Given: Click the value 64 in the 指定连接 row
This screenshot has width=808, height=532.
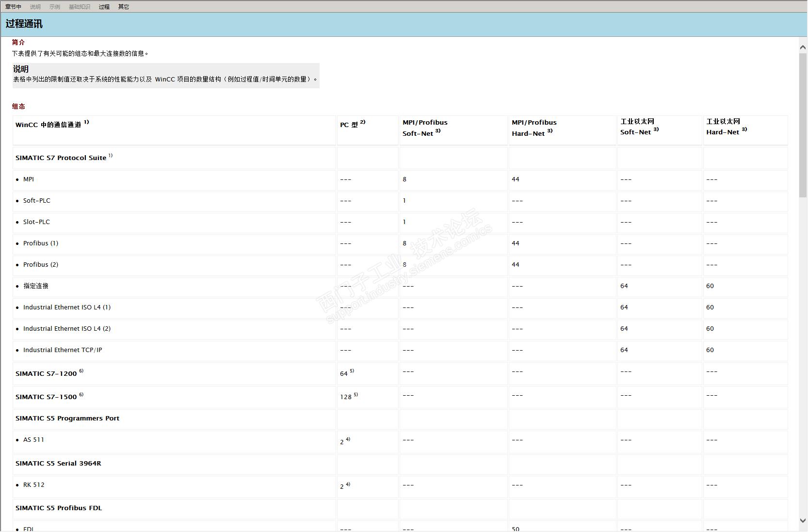Looking at the screenshot, I should (624, 286).
